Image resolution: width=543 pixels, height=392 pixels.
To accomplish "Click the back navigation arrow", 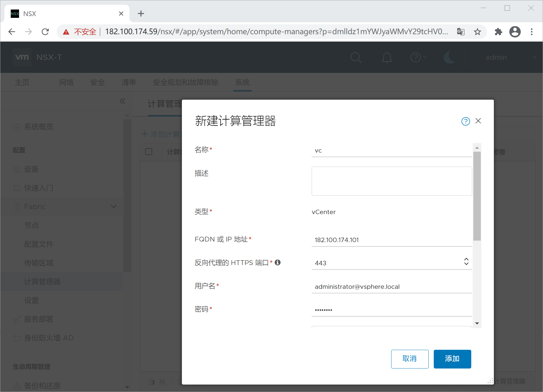I will [12, 32].
